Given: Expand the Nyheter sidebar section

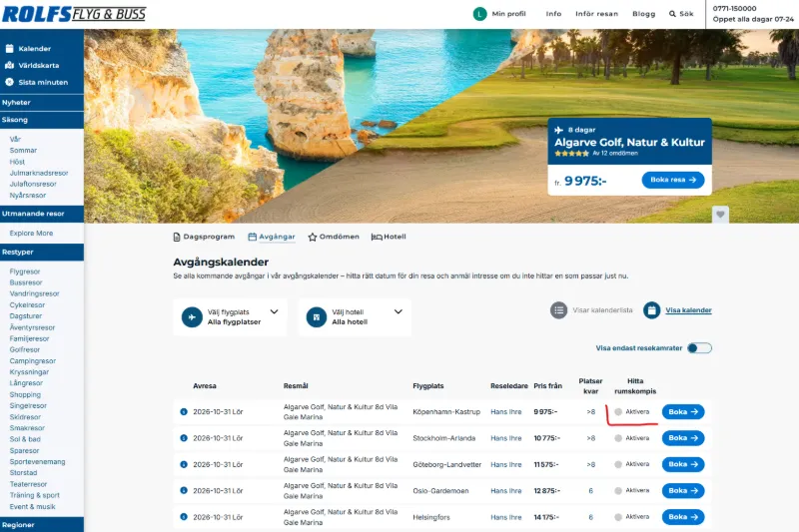Looking at the screenshot, I should coord(42,103).
